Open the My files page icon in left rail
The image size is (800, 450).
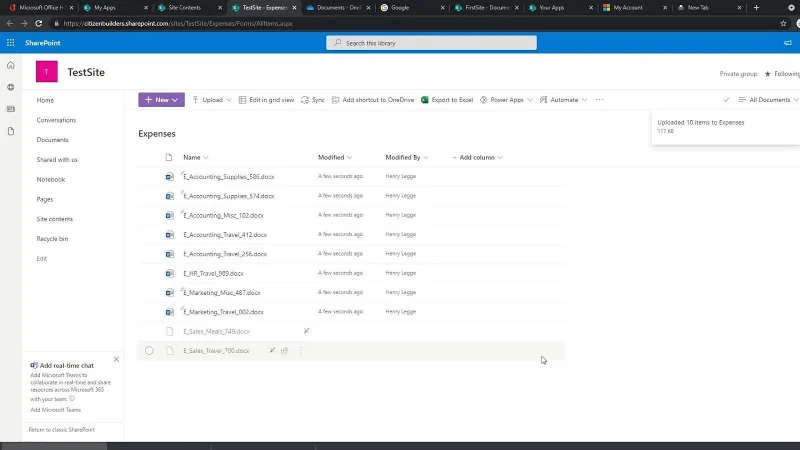pos(11,131)
